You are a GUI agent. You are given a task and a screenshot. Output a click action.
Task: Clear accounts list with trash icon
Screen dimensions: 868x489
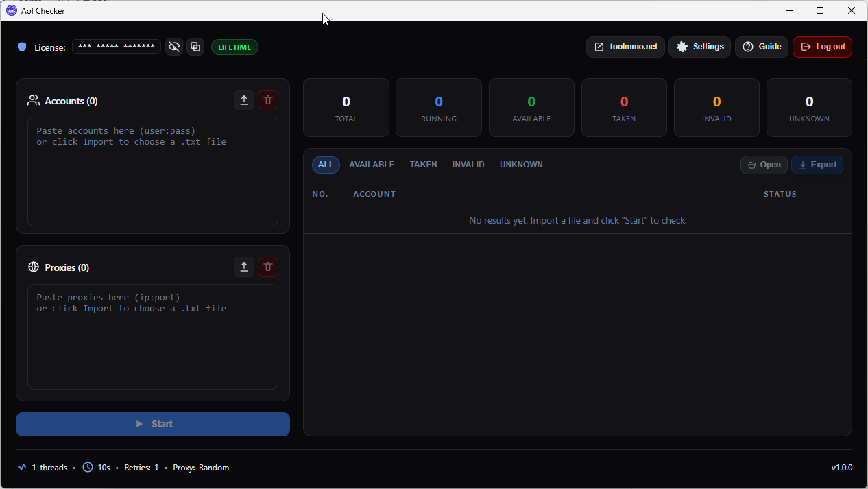[268, 100]
